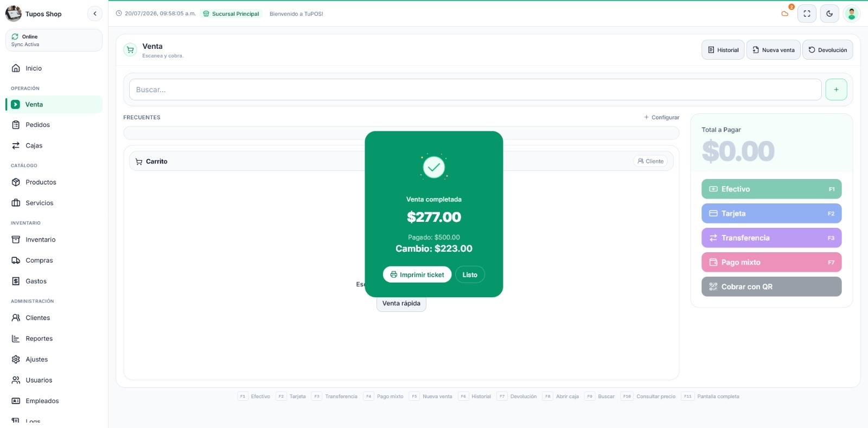
Task: Click the Usuarios icon in sidebar
Action: 16,380
